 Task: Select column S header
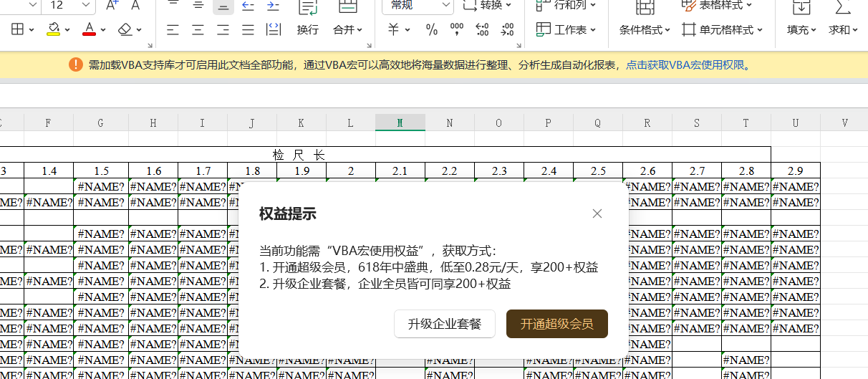click(697, 123)
